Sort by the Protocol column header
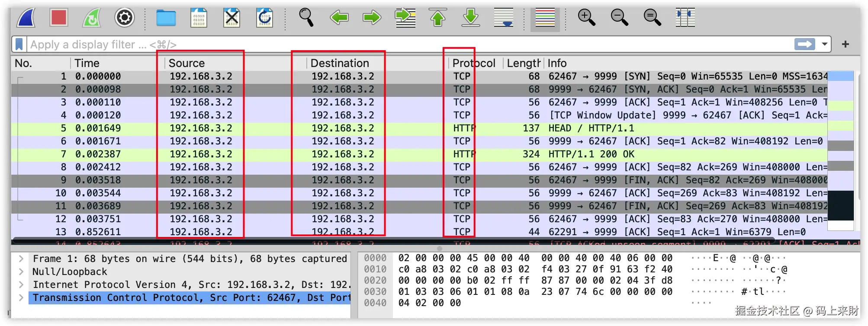 pos(476,63)
